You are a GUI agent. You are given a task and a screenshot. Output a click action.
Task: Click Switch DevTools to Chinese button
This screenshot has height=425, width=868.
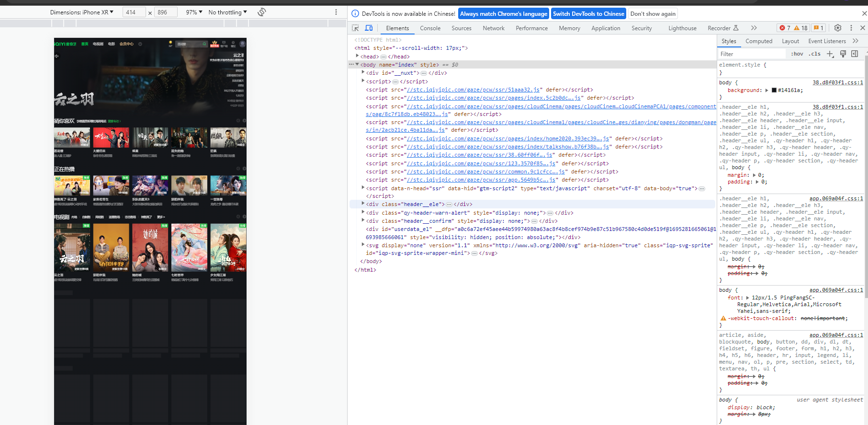click(588, 14)
